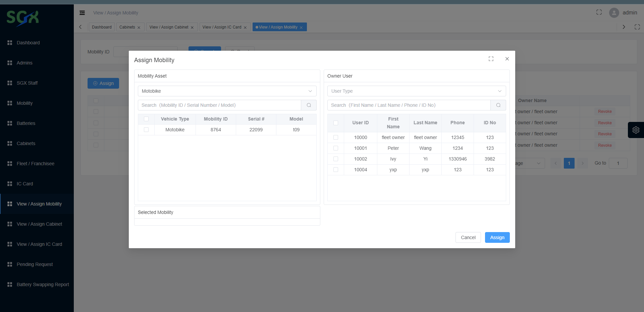Open the settings gear on right edge
This screenshot has height=312, width=644.
click(636, 130)
